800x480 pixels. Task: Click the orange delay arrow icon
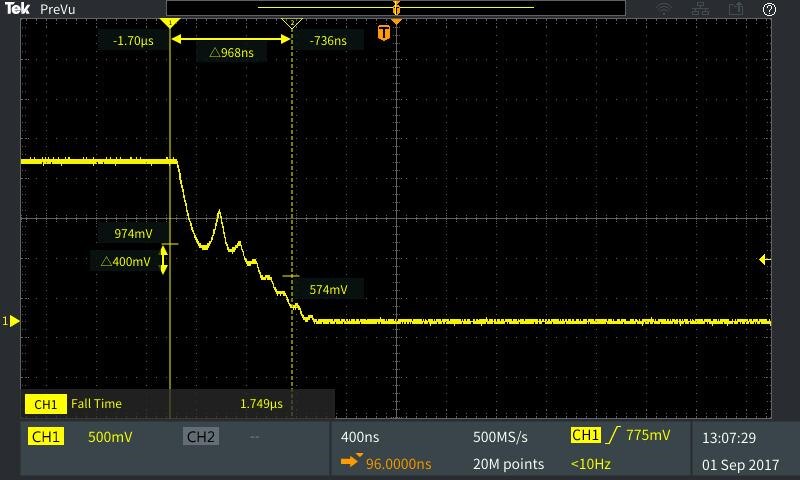tap(351, 461)
